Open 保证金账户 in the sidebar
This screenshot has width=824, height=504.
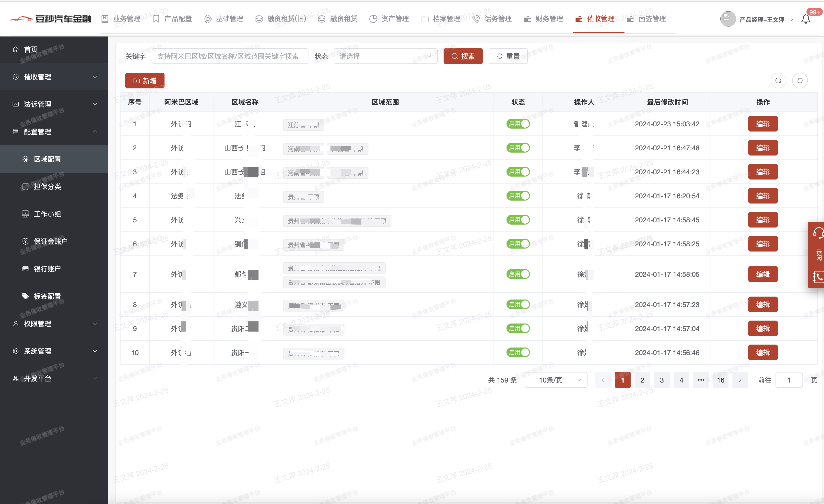(50, 241)
